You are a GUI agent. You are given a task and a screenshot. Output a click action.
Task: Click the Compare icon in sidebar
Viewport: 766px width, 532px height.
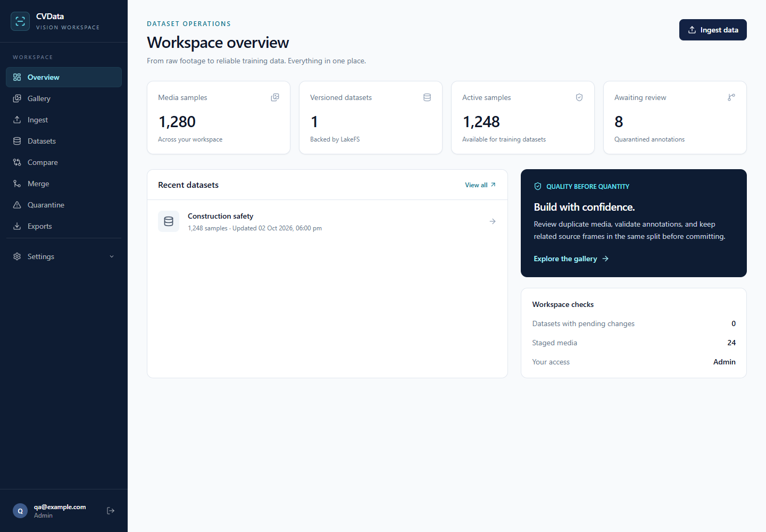click(17, 162)
